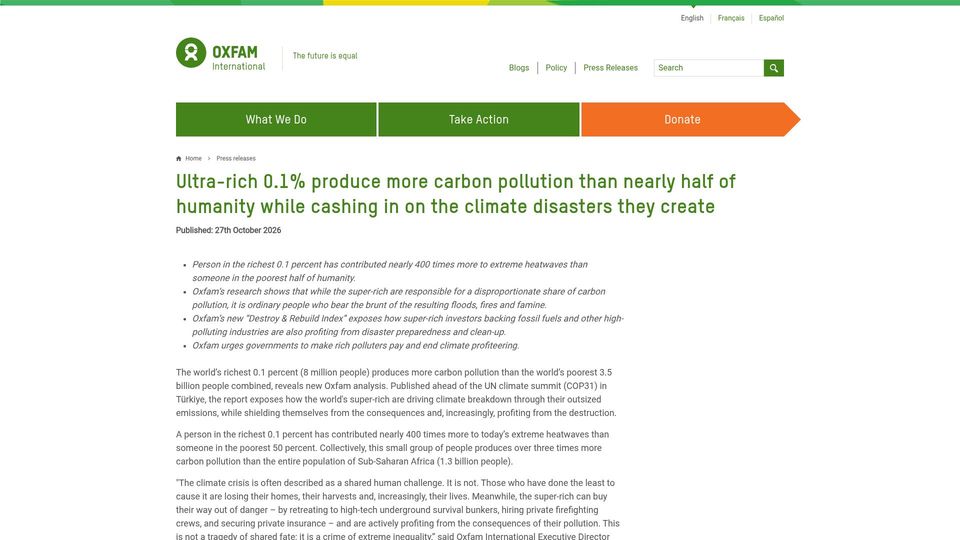Click the Oxfam International logo
Image resolution: width=960 pixels, height=540 pixels.
coord(221,54)
